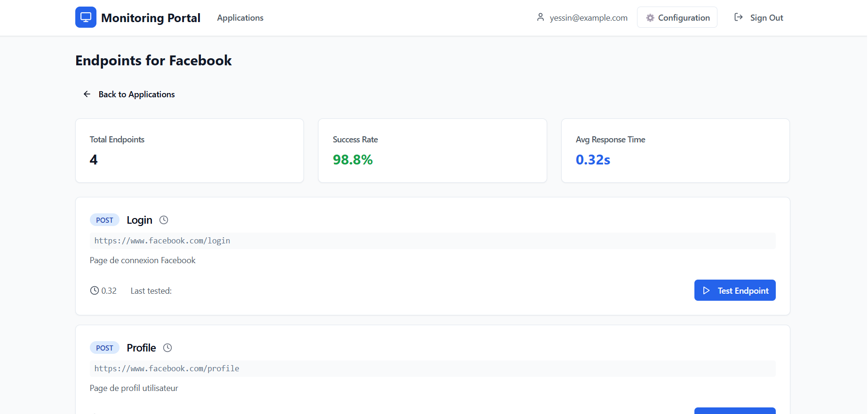Click the Avg Response Time card
This screenshot has height=414, width=868.
[675, 150]
